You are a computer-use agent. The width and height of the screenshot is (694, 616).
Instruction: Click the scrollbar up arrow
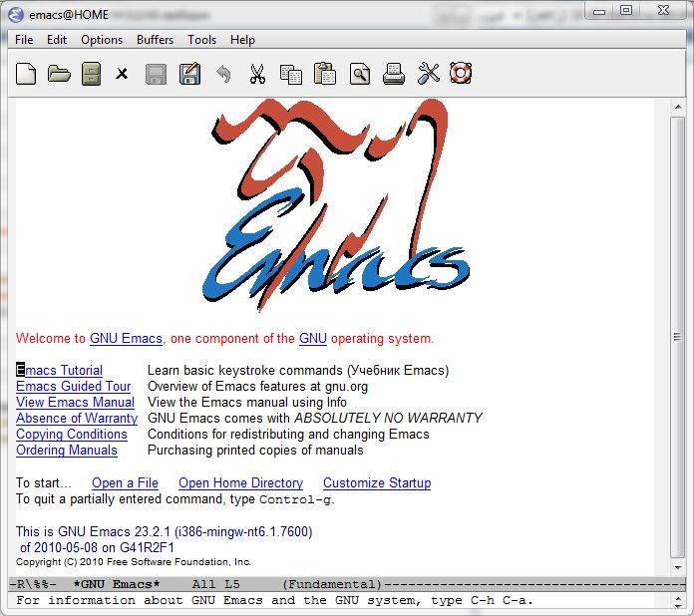[678, 107]
